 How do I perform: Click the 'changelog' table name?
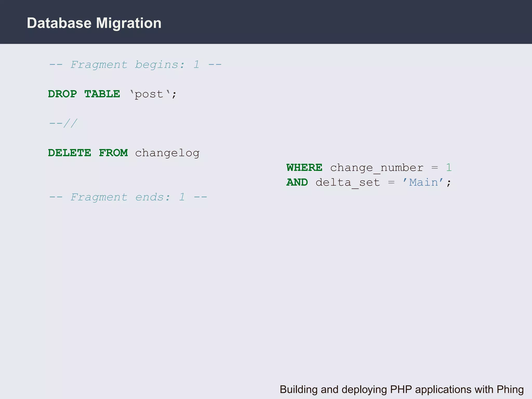[x=167, y=153]
